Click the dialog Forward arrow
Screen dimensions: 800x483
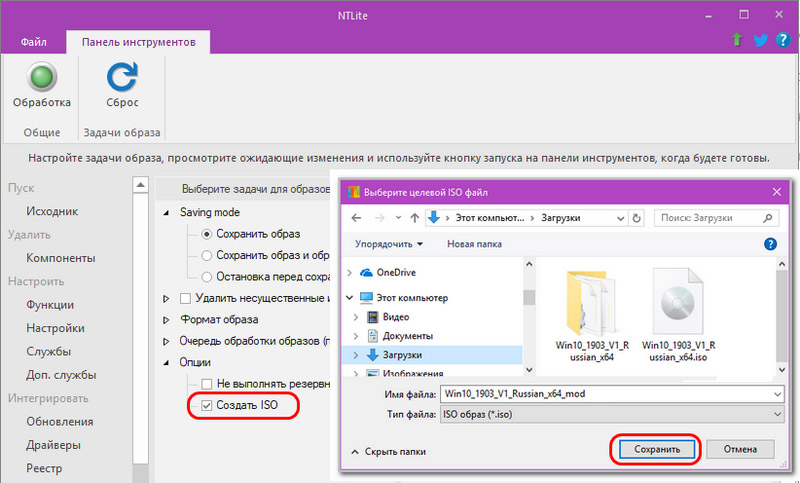pos(379,218)
